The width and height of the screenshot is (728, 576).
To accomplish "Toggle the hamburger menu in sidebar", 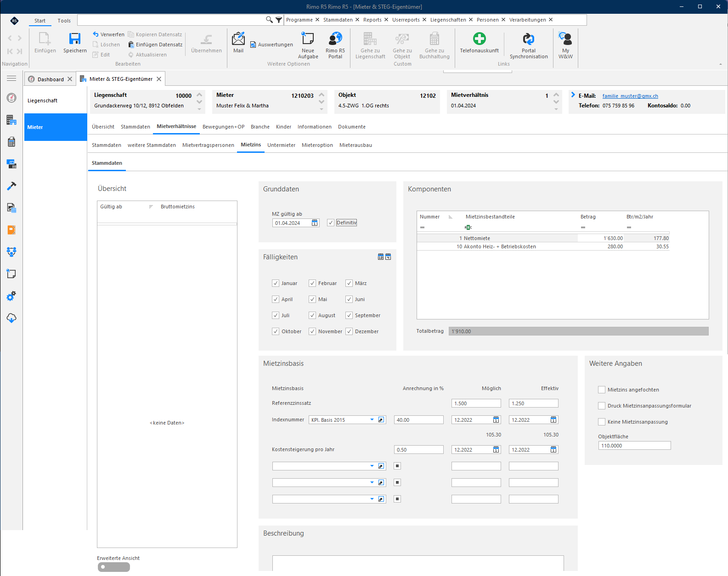I will [11, 78].
